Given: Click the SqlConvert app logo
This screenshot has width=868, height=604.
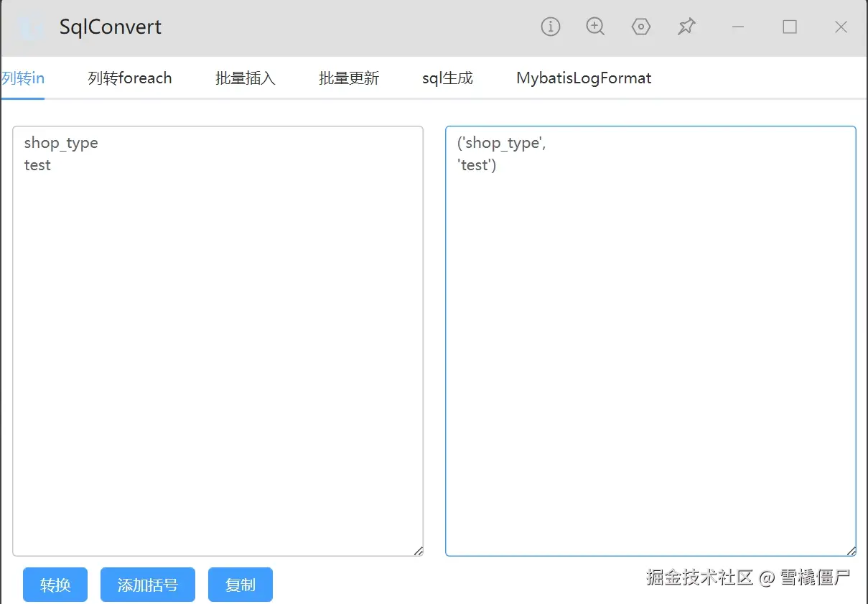Looking at the screenshot, I should pos(30,27).
